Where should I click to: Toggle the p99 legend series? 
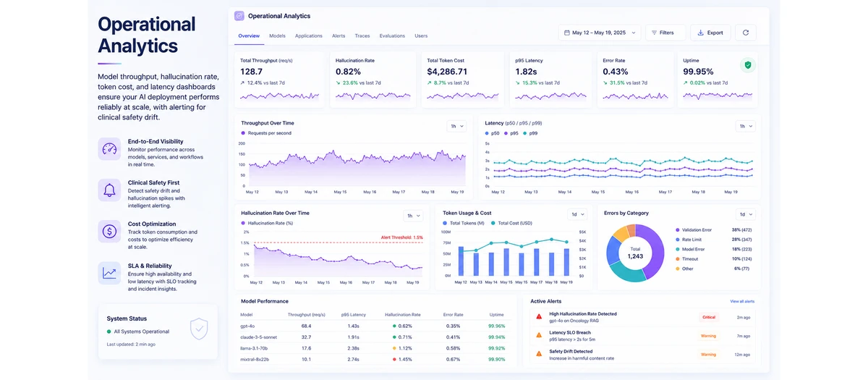(x=531, y=133)
